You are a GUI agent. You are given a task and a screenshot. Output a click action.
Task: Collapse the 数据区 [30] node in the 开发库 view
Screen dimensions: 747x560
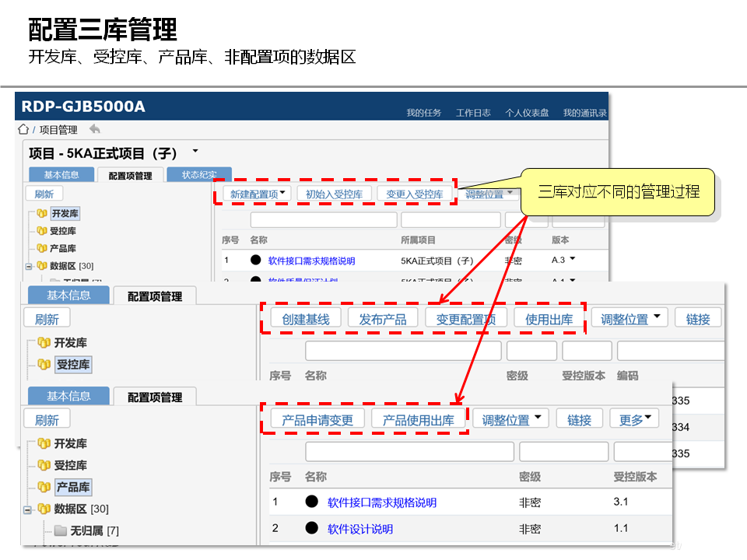pyautogui.click(x=29, y=266)
